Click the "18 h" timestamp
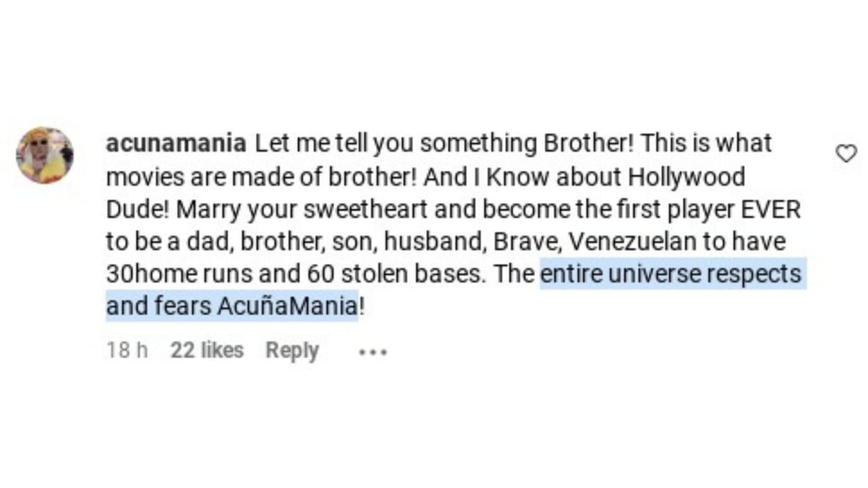The width and height of the screenshot is (868, 488). [x=127, y=351]
